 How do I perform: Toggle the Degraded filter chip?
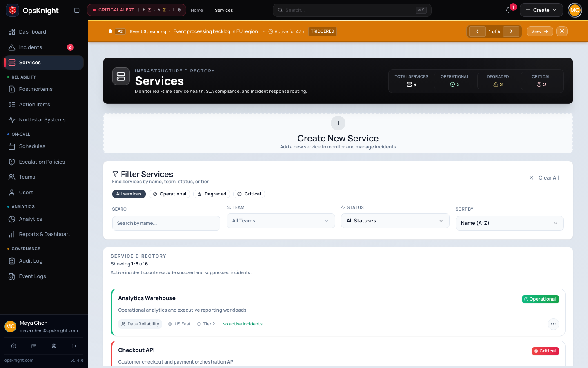point(212,194)
